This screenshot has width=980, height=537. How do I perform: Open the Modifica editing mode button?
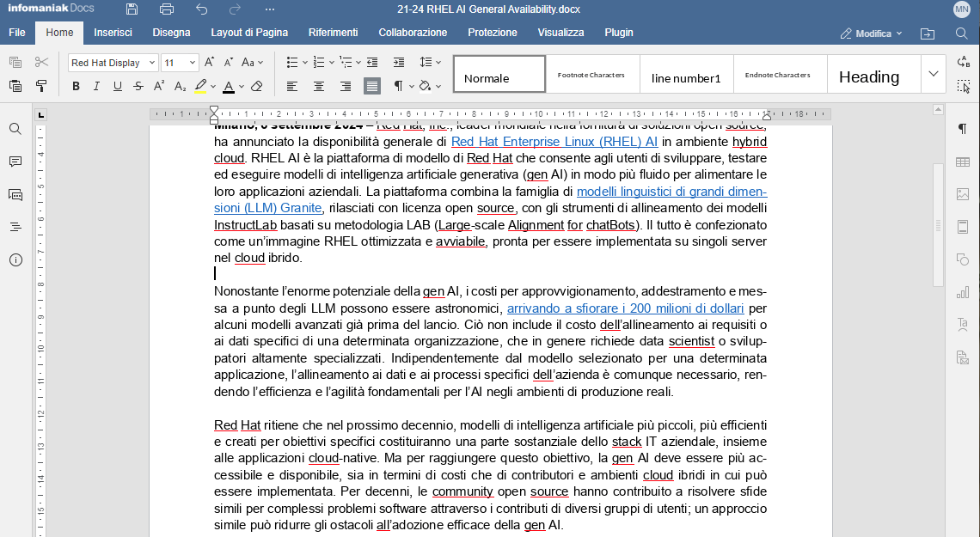pyautogui.click(x=872, y=34)
